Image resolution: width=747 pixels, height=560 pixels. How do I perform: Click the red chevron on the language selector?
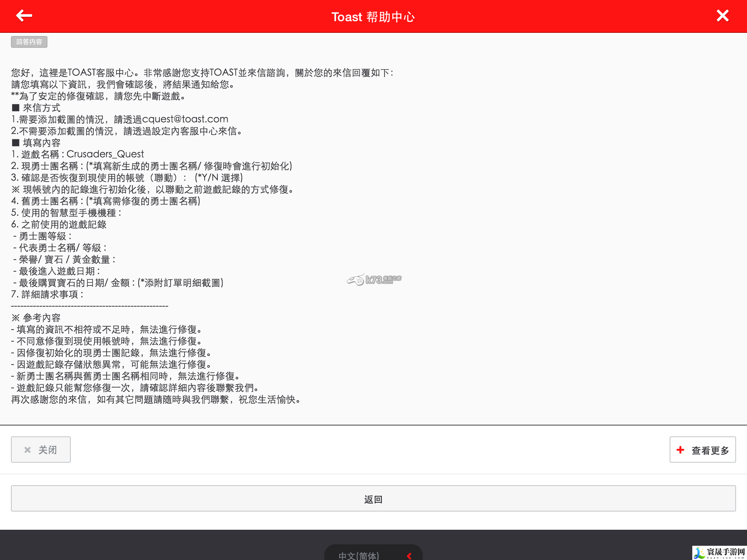tap(409, 556)
